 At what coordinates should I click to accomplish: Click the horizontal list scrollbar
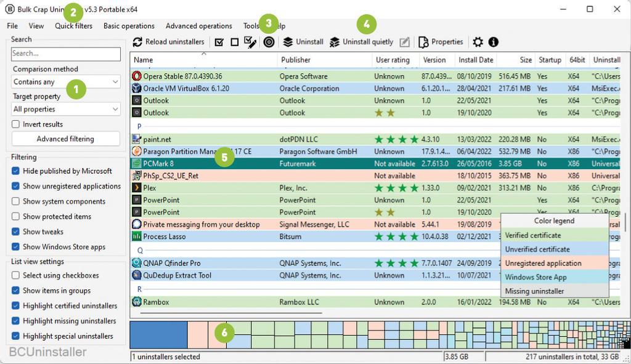pyautogui.click(x=231, y=312)
